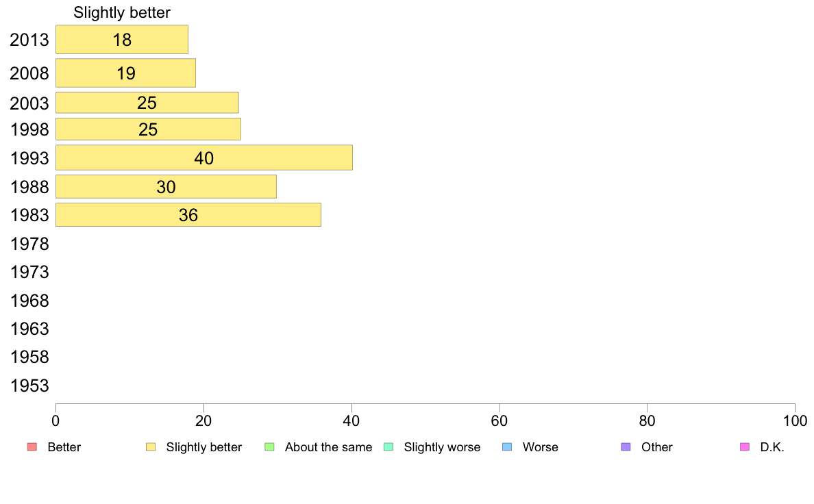
Task: Select the 2013 bar showing 18
Action: [122, 40]
